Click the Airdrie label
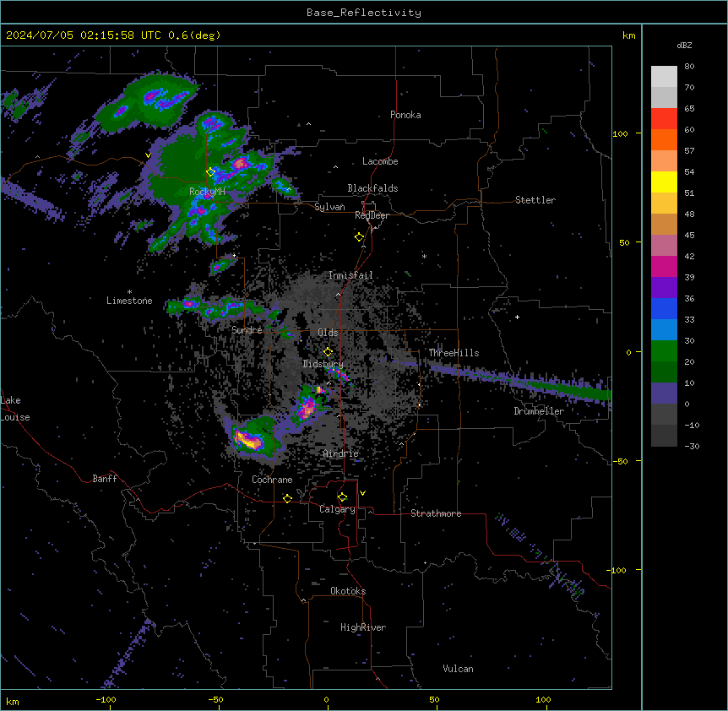The width and height of the screenshot is (728, 711). (341, 453)
